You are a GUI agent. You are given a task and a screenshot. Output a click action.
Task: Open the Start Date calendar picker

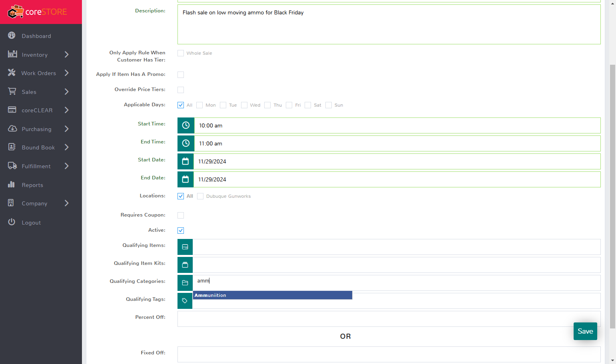(x=185, y=161)
